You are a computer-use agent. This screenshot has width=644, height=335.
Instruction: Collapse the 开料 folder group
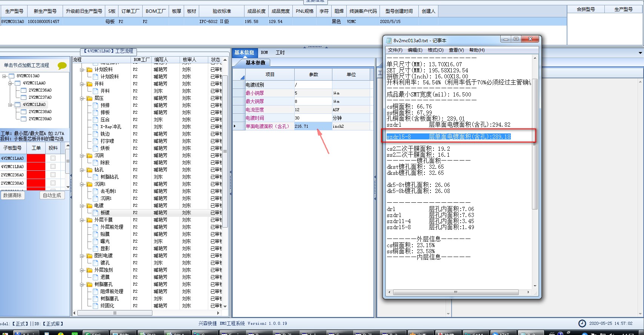click(82, 84)
